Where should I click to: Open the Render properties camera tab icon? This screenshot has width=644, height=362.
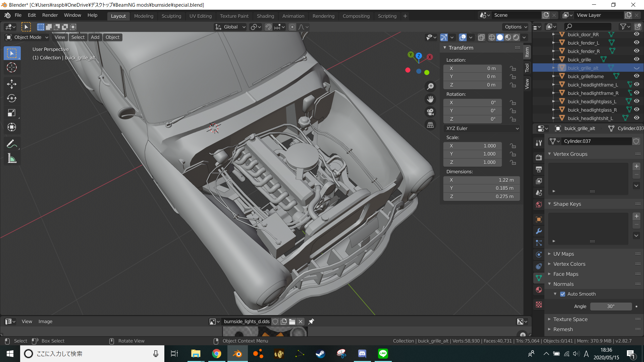pyautogui.click(x=539, y=158)
